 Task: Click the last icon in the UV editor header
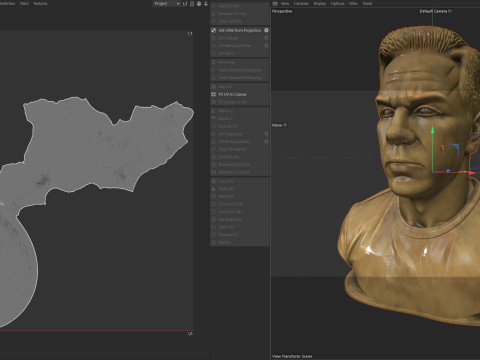pyautogui.click(x=206, y=4)
